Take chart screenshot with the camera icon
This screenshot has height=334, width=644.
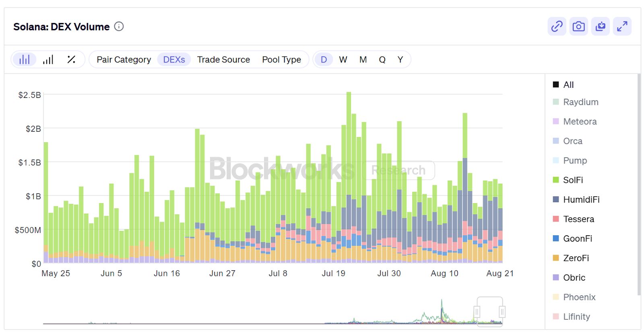[579, 27]
